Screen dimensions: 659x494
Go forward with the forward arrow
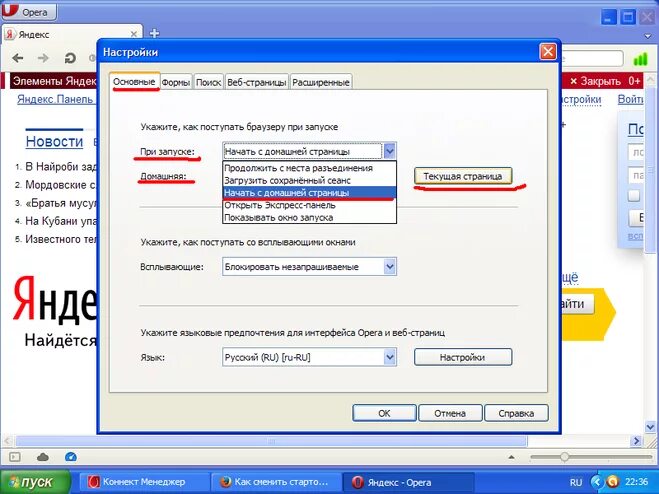(x=43, y=58)
